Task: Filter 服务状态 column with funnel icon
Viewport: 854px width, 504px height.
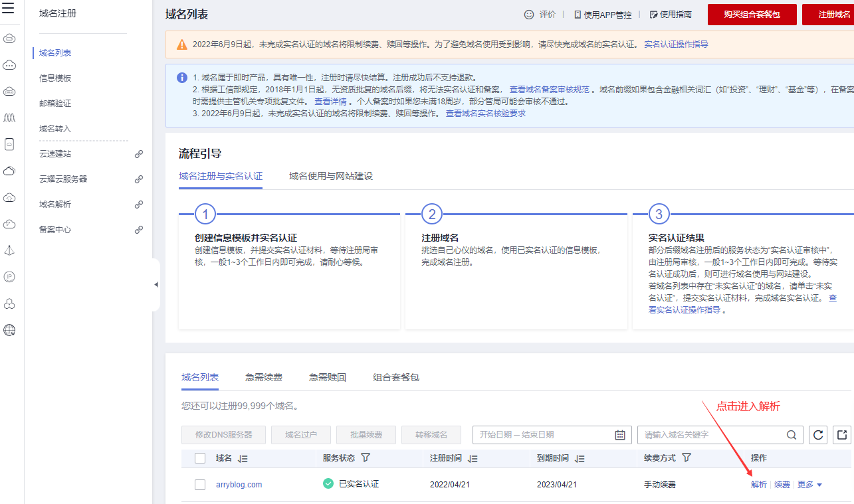Action: coord(365,458)
